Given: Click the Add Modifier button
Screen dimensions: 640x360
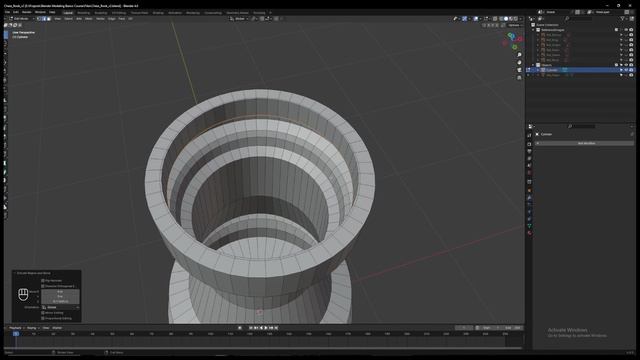Looking at the screenshot, I should [x=586, y=144].
